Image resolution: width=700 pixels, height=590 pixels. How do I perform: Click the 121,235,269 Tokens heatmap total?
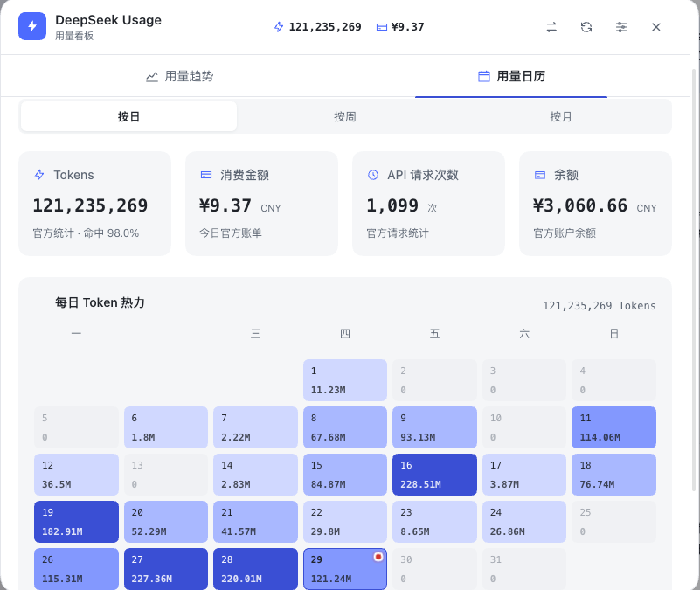coord(600,306)
